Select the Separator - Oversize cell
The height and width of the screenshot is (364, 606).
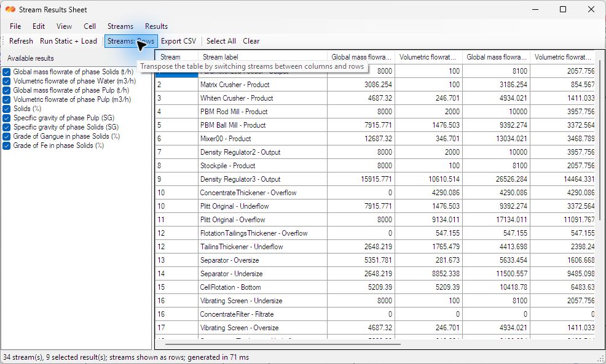click(x=262, y=260)
